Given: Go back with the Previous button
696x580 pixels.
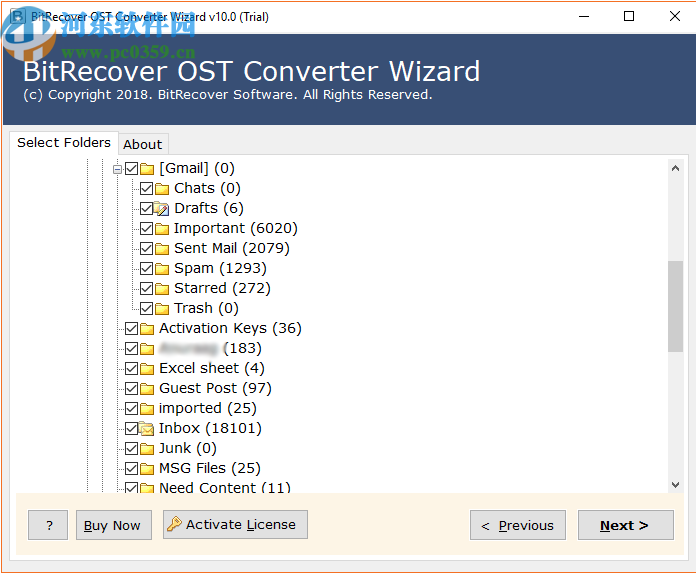Looking at the screenshot, I should [518, 525].
